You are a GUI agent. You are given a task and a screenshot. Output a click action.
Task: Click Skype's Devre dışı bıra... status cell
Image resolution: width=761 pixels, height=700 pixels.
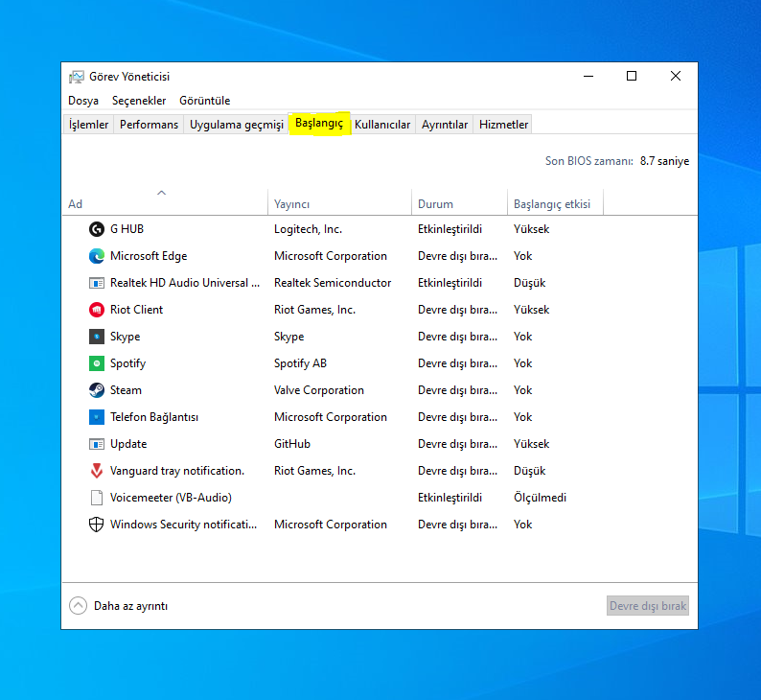point(458,337)
